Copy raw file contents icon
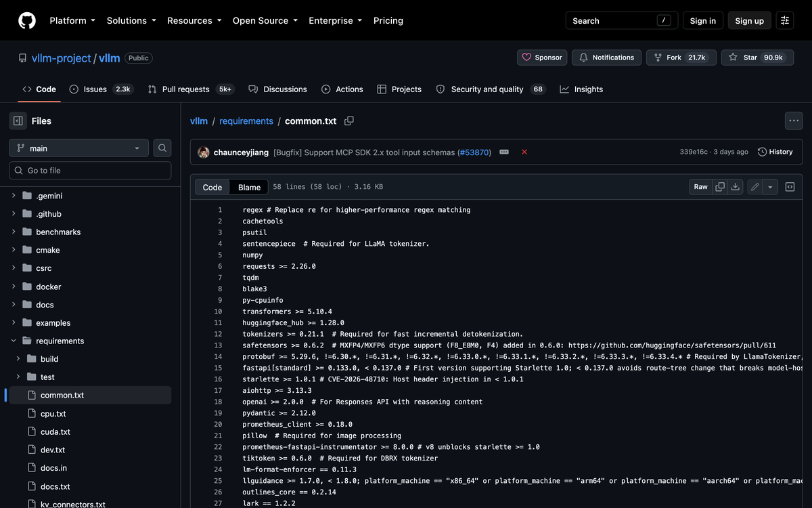Screen dimensions: 812x508 (720, 187)
